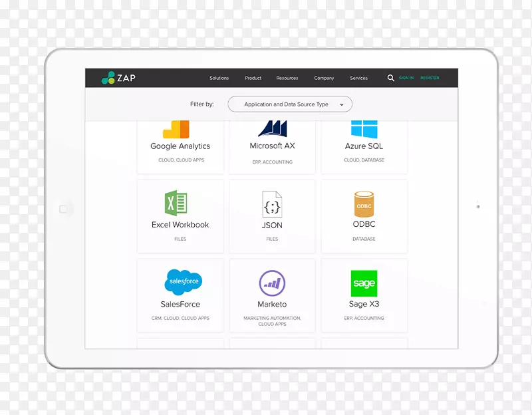This screenshot has width=532, height=415.
Task: Click the Excel Workbook green icon
Action: (x=176, y=203)
